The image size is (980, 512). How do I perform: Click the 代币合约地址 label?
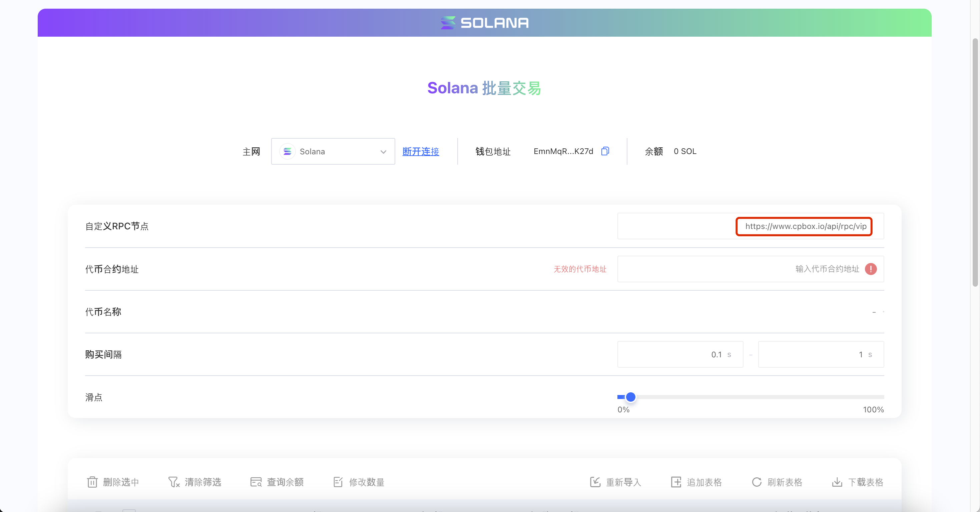[112, 269]
